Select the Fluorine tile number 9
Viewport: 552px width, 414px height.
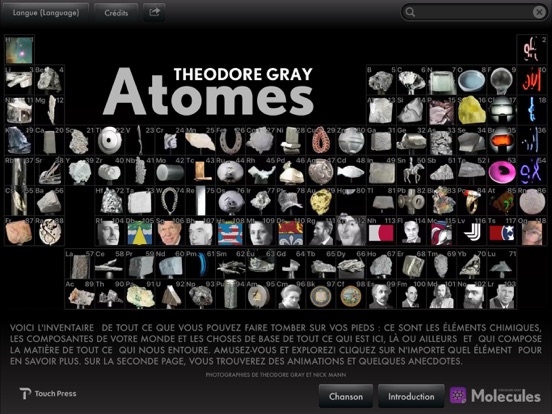[x=502, y=80]
